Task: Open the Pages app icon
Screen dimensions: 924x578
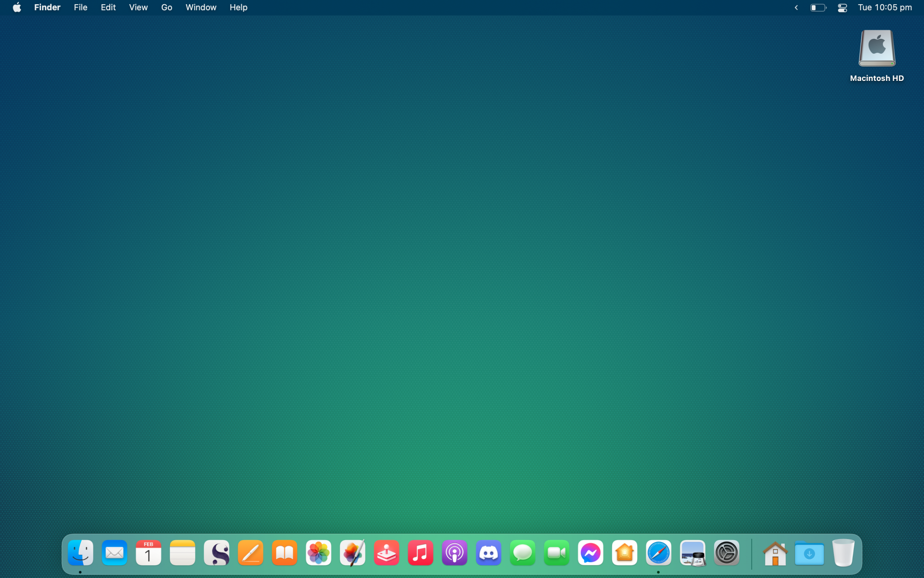Action: click(250, 553)
